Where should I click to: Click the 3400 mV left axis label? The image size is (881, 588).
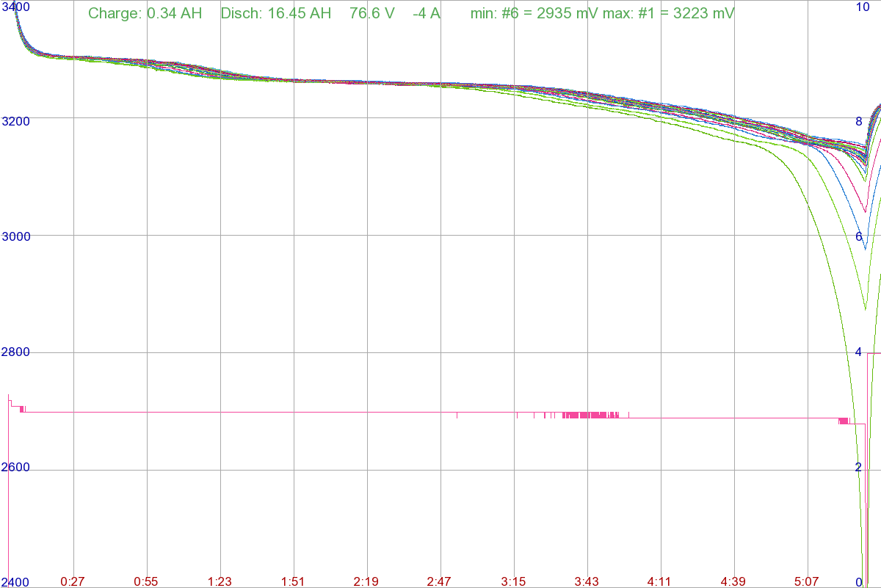(x=15, y=7)
